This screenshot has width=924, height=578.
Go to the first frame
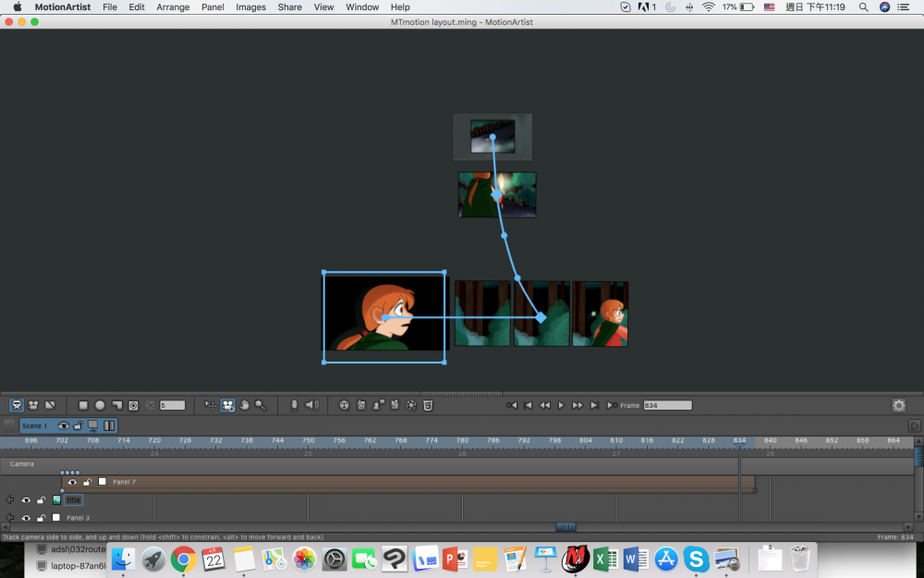point(528,405)
